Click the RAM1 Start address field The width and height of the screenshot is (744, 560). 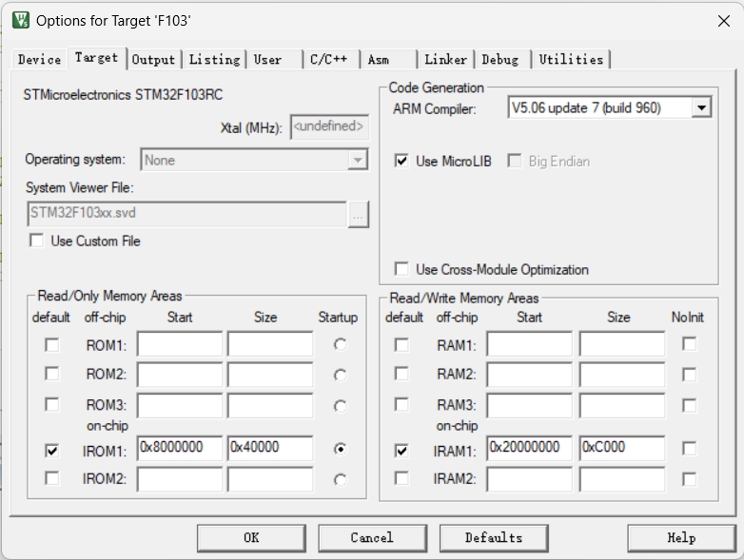point(529,344)
